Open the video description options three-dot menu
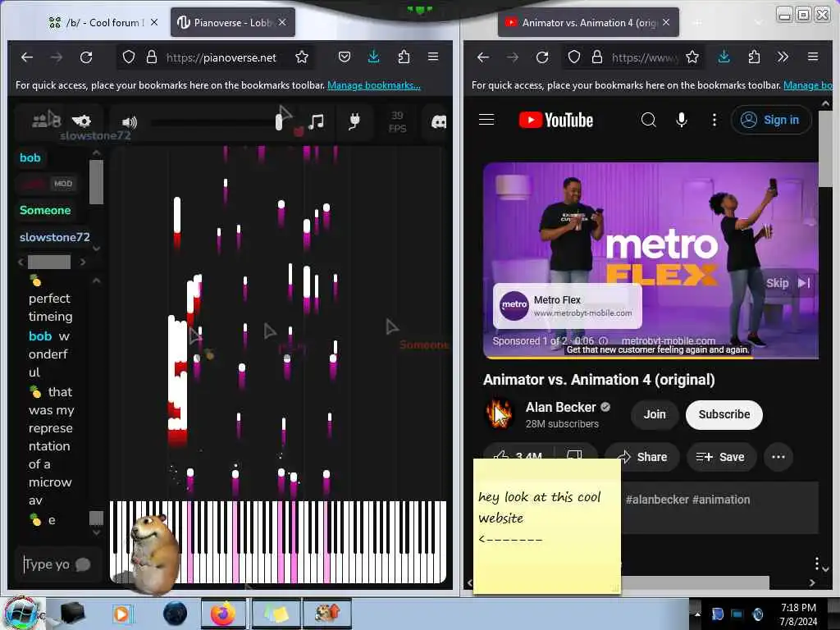This screenshot has height=630, width=840. pyautogui.click(x=816, y=563)
